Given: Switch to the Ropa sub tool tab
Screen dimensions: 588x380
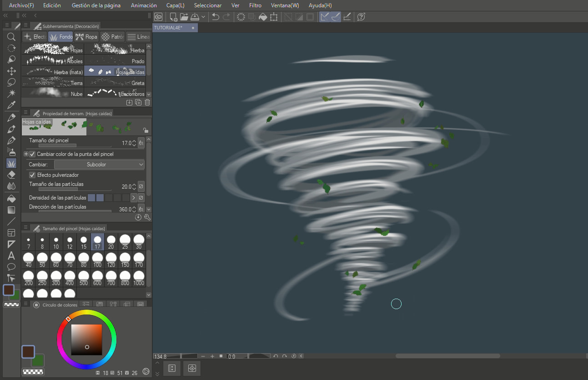Looking at the screenshot, I should [86, 37].
